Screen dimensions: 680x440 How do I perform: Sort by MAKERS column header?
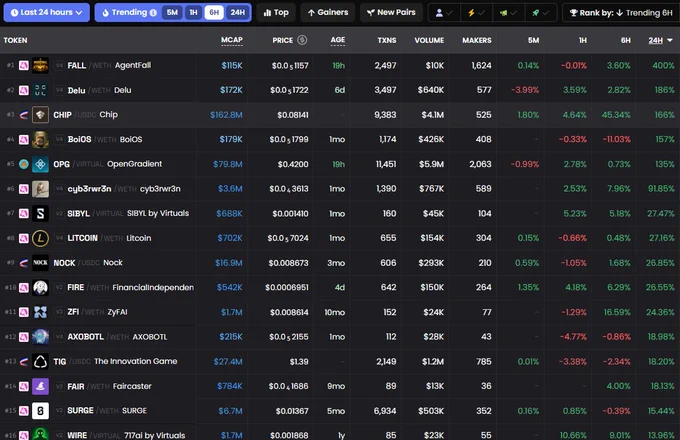(477, 40)
